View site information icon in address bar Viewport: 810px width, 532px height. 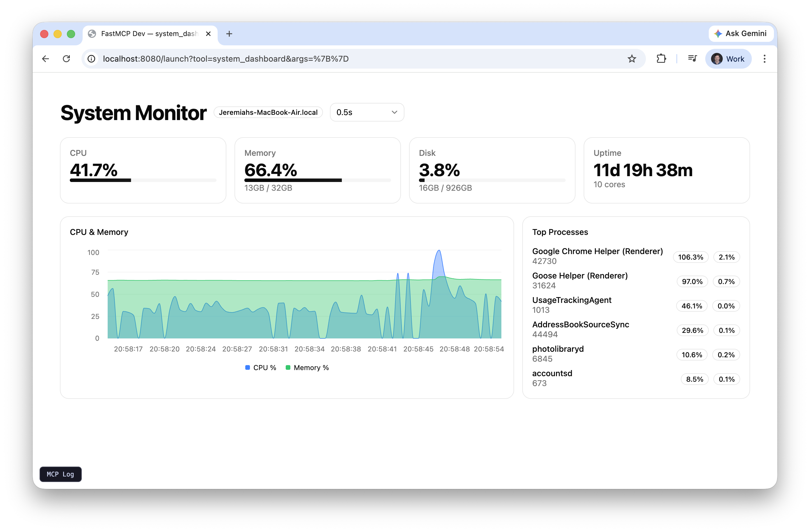[91, 59]
